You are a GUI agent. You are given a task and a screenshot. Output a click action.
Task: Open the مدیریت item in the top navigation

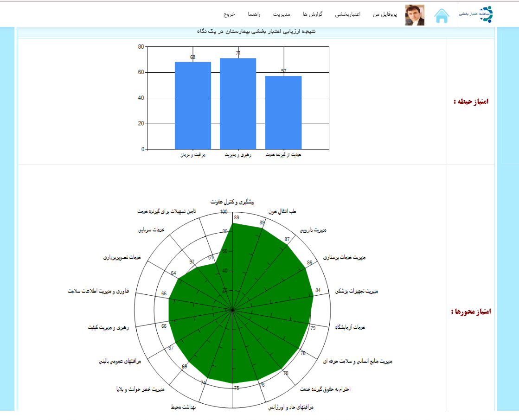282,14
